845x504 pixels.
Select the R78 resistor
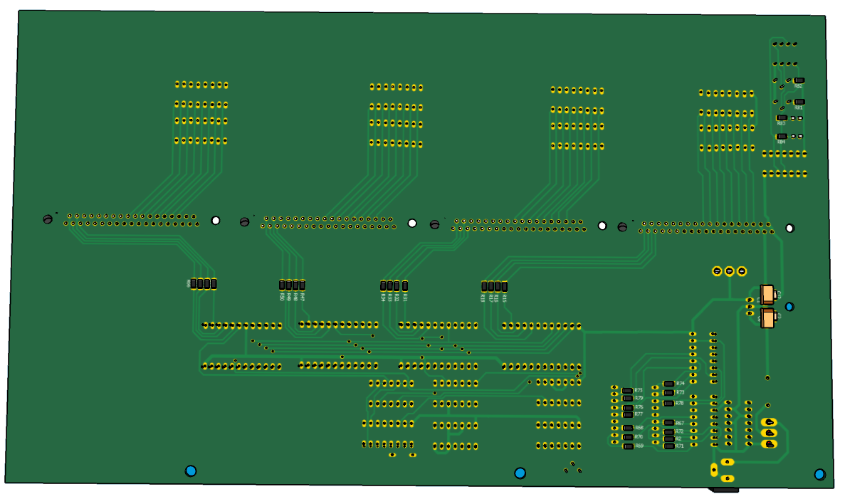(x=668, y=403)
